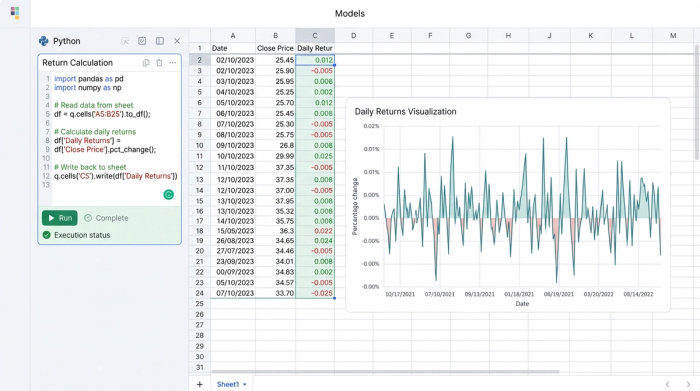The width and height of the screenshot is (700, 391).
Task: Click the Date header cell
Action: tap(233, 48)
